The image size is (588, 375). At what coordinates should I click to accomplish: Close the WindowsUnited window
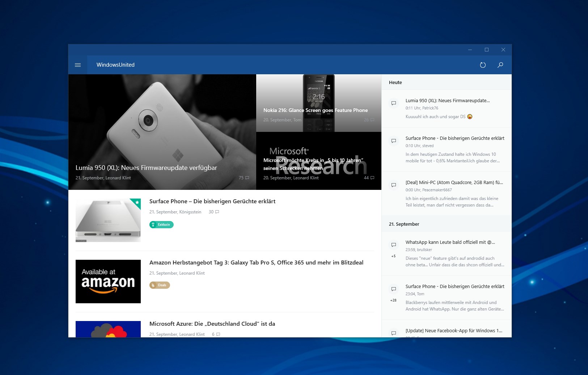pyautogui.click(x=503, y=50)
